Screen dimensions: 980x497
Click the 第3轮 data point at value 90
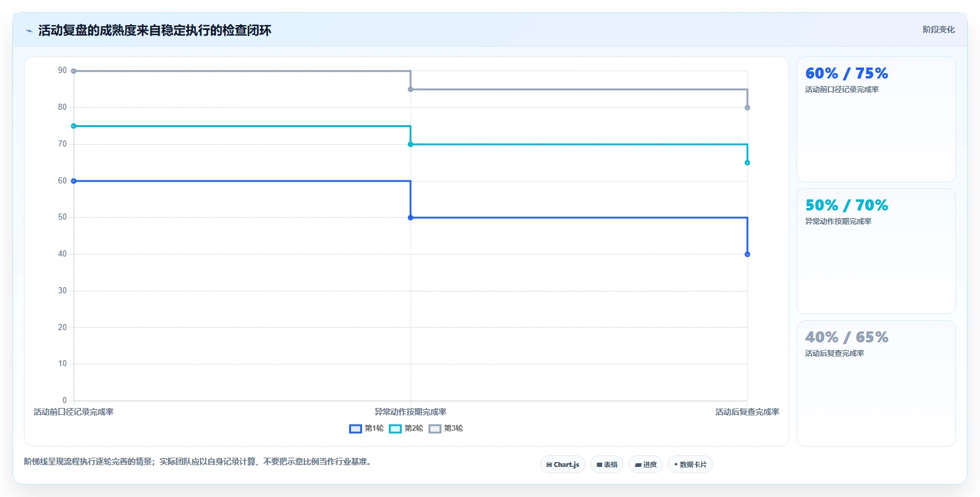tap(74, 71)
